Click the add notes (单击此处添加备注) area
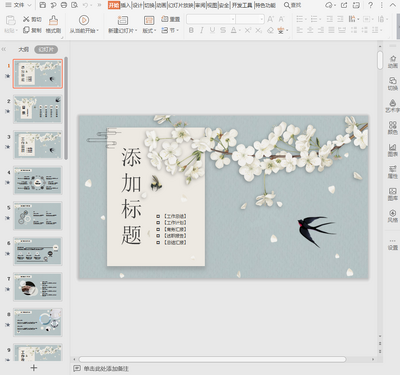 point(105,368)
